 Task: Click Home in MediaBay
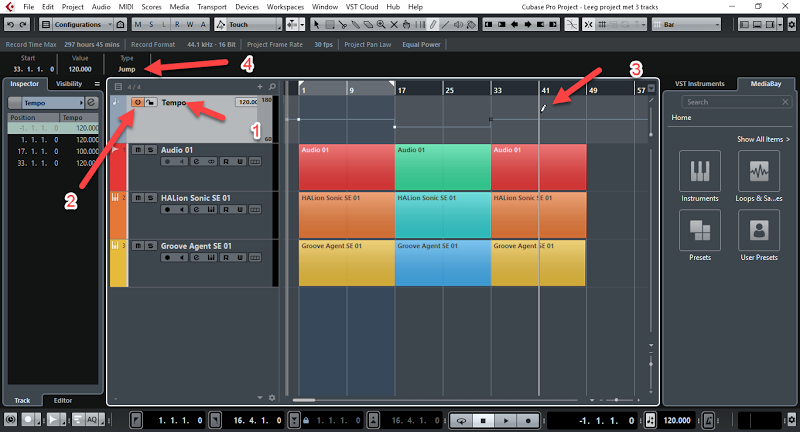pyautogui.click(x=681, y=117)
